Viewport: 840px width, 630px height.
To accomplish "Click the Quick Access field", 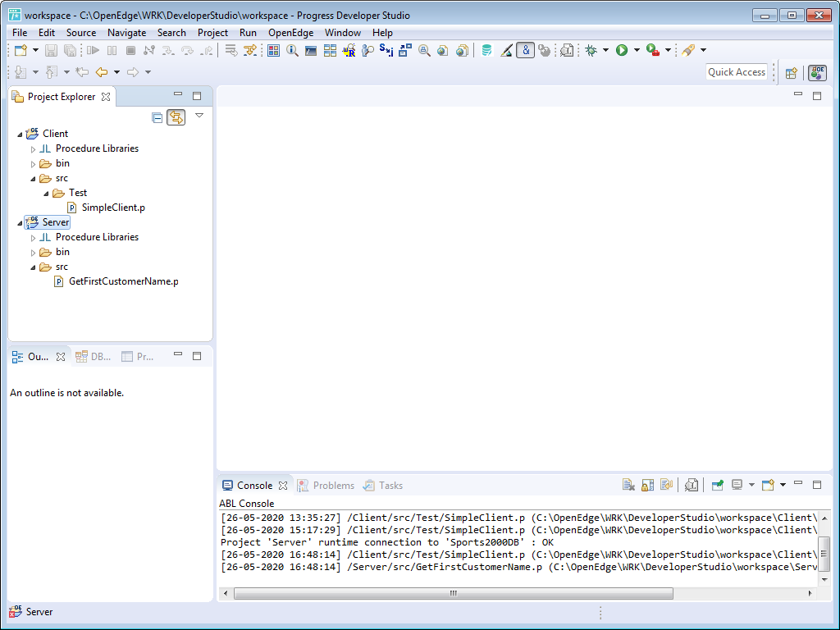I will 737,72.
